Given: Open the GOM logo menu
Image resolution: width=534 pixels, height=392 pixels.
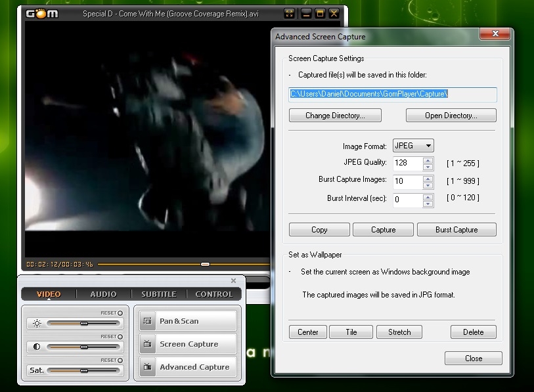Looking at the screenshot, I should [x=42, y=14].
